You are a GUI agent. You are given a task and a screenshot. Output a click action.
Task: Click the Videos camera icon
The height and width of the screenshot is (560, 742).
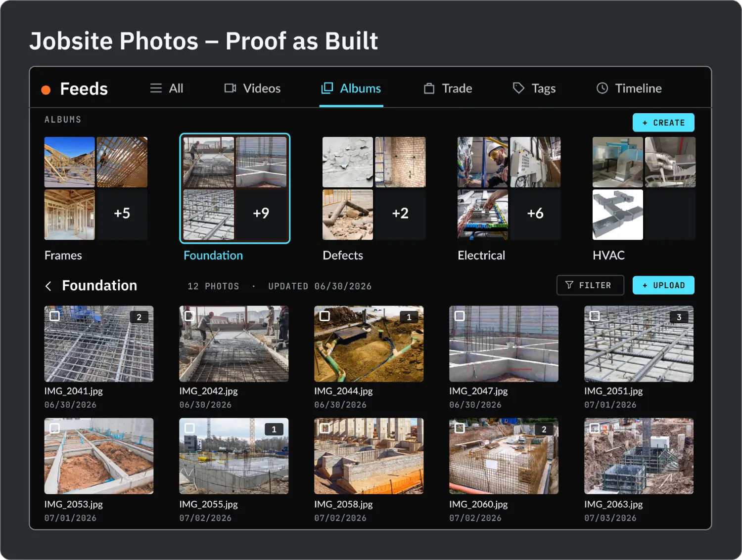point(230,88)
